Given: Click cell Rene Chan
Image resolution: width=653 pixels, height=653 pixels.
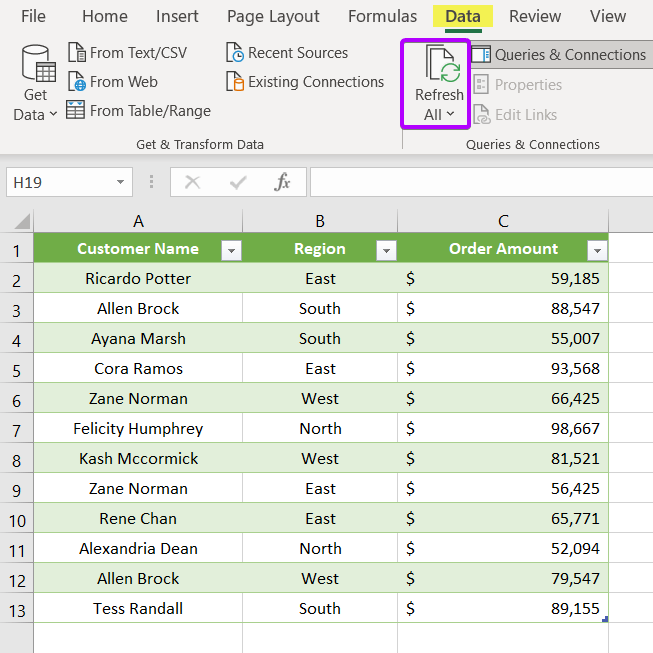Looking at the screenshot, I should click(138, 518).
